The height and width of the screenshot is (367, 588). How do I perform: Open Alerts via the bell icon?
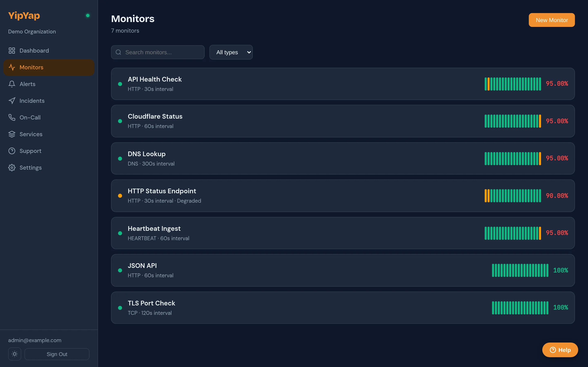(12, 84)
